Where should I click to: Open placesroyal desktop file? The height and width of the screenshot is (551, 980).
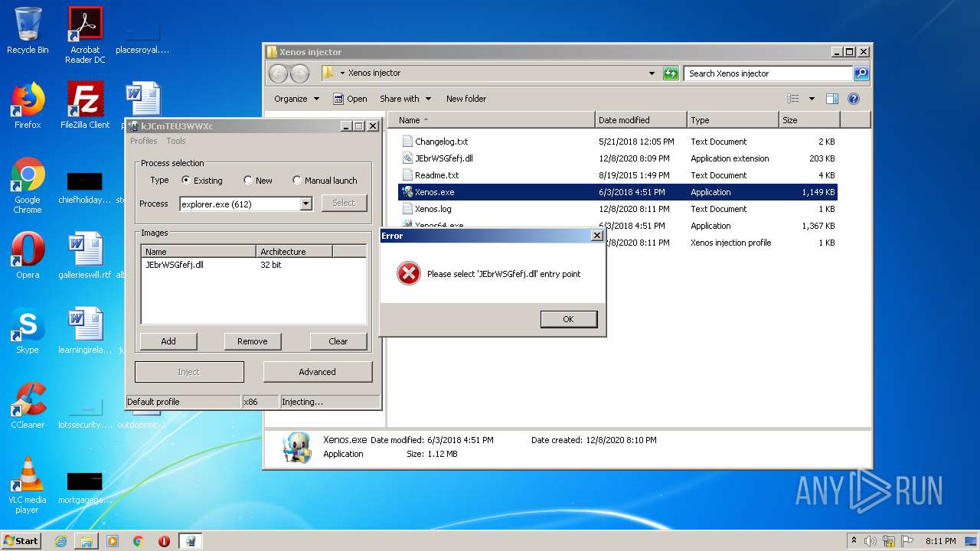142,35
